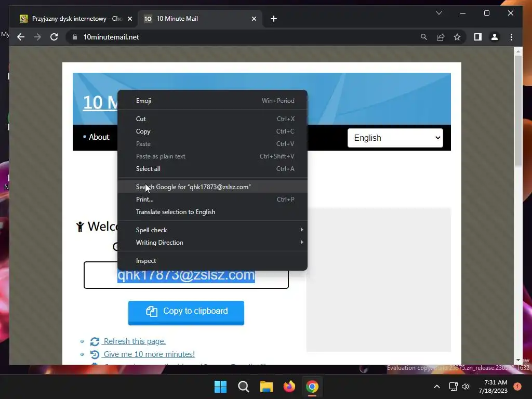The width and height of the screenshot is (532, 399).
Task: Open the network status tray icon
Action: [x=453, y=387]
